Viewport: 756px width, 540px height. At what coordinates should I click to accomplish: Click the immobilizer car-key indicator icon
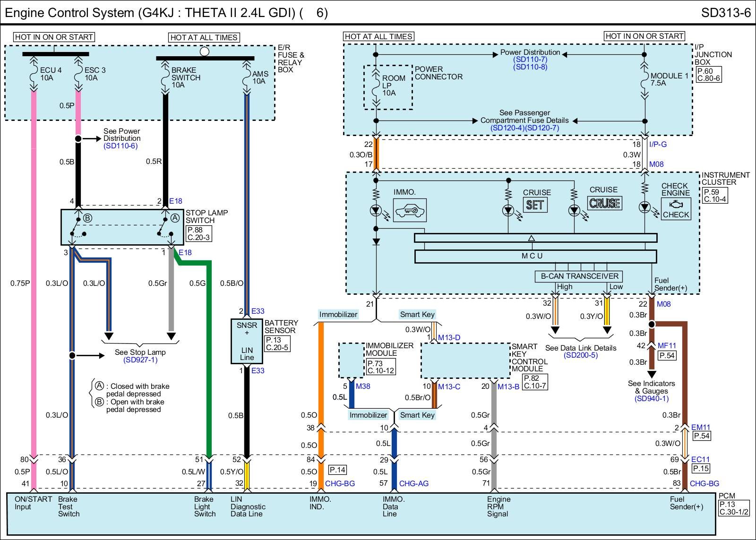pyautogui.click(x=410, y=210)
